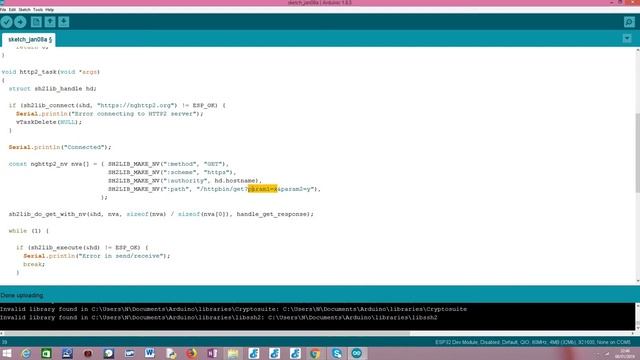This screenshot has height=360, width=640.
Task: Click the 'Error connecting to HTTP2 server' line
Action: 109,114
